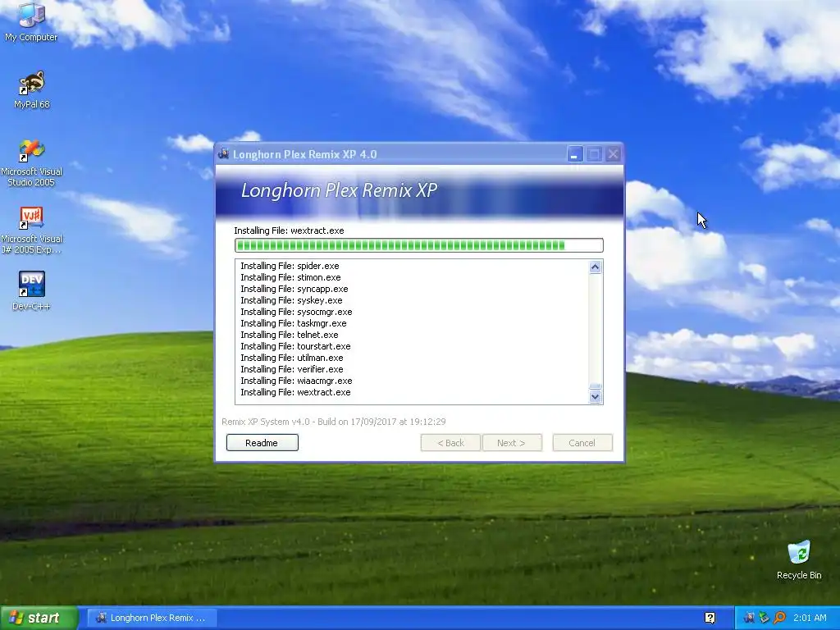Click the Longhorn Plex Remix XP banner
The image size is (840, 630).
point(419,191)
